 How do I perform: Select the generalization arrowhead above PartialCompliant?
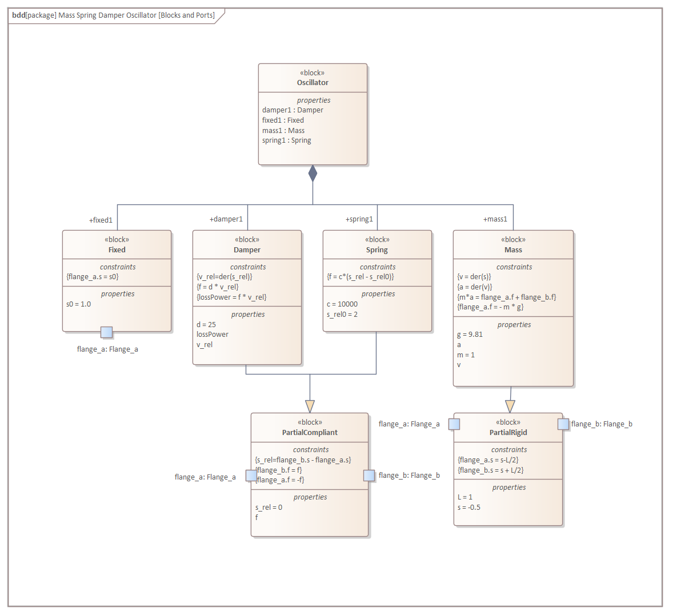[310, 406]
